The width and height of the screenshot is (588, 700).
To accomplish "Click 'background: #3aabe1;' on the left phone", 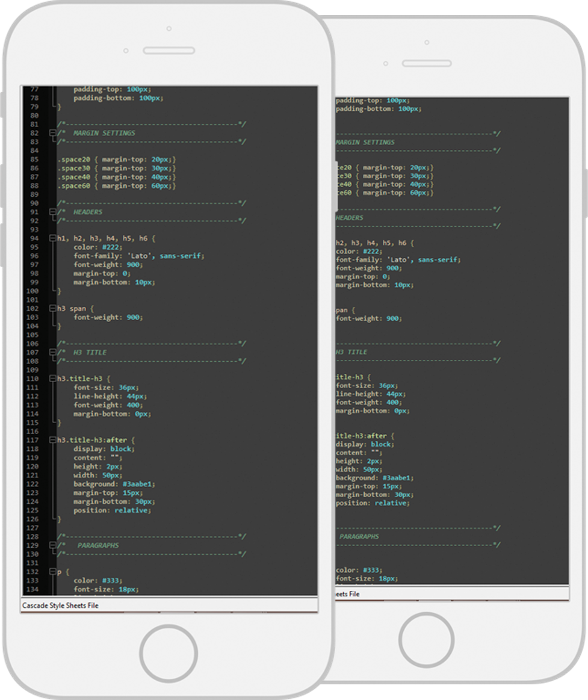I will (114, 484).
